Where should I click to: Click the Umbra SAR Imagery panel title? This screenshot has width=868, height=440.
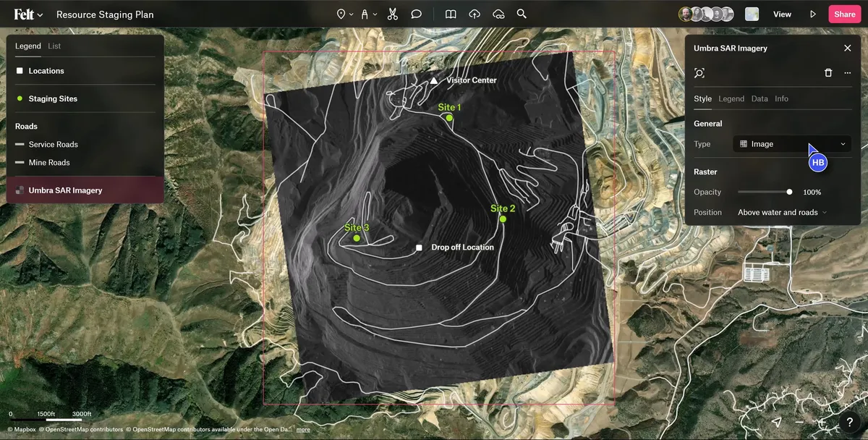point(731,48)
